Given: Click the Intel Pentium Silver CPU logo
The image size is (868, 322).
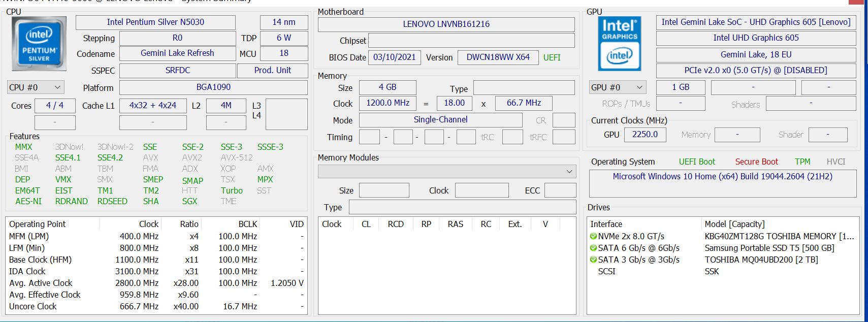Looking at the screenshot, I should (39, 44).
